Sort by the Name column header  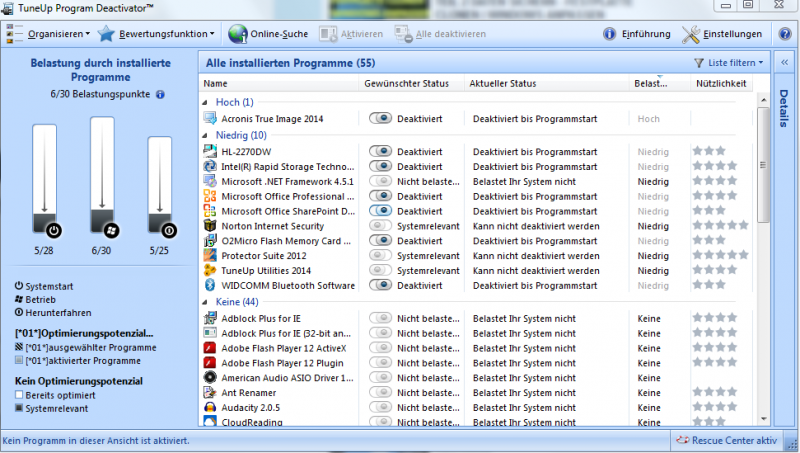tap(279, 84)
